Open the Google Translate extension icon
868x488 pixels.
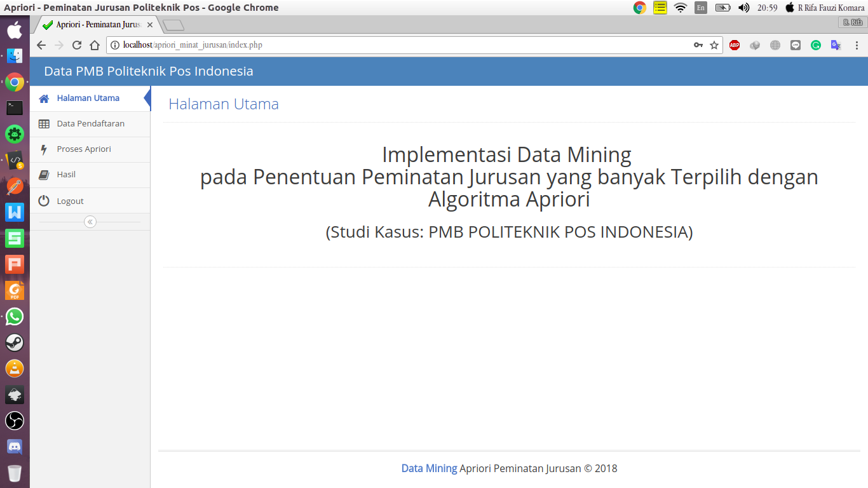[836, 45]
